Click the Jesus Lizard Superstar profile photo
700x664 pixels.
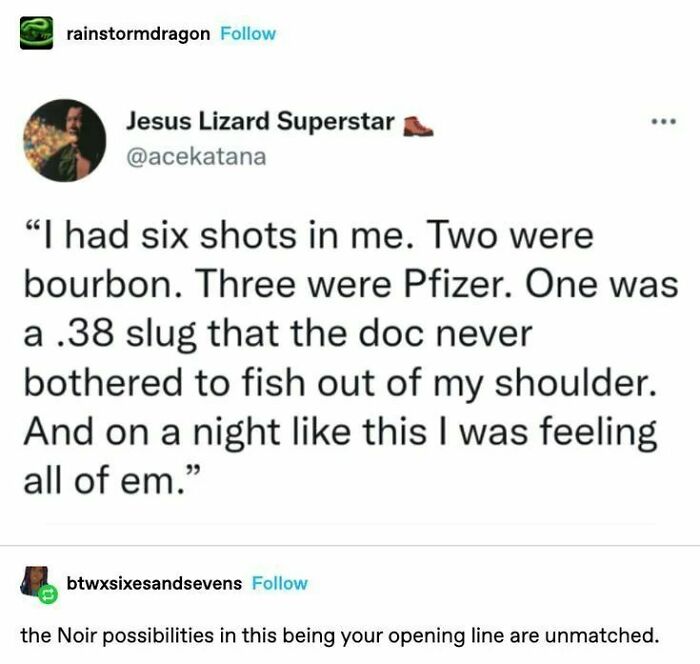tap(65, 140)
